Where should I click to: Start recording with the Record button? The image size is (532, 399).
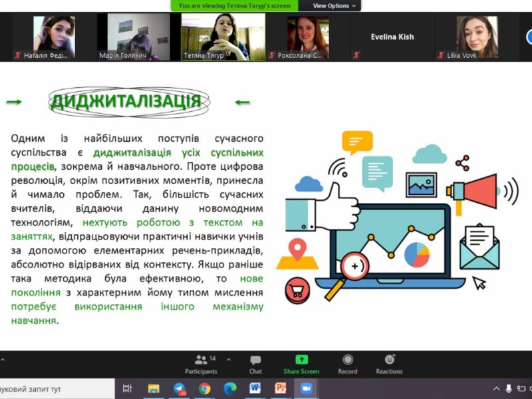point(347,363)
